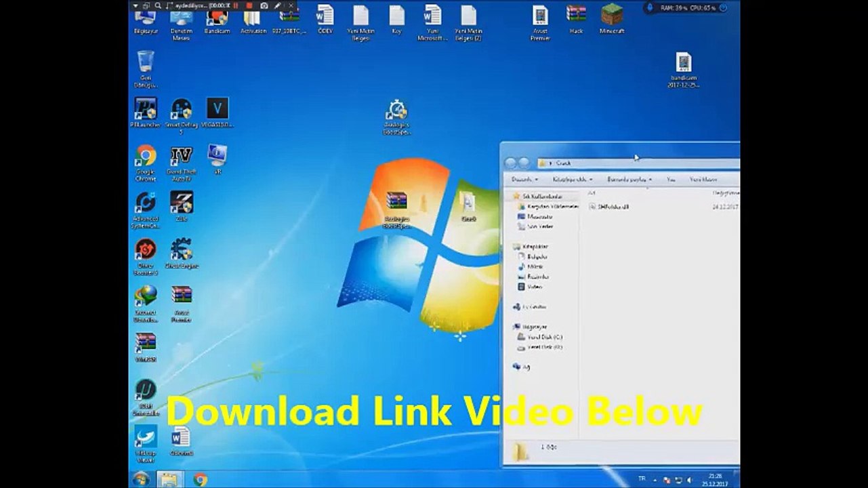
Task: Go back with the Explorer back arrow
Action: coord(511,163)
